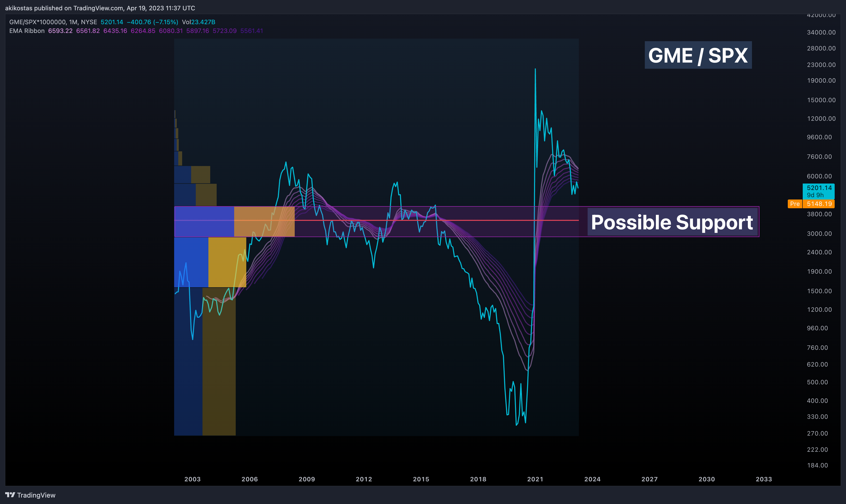846x504 pixels.
Task: Click the 2024 label on the time axis
Action: [x=592, y=479]
